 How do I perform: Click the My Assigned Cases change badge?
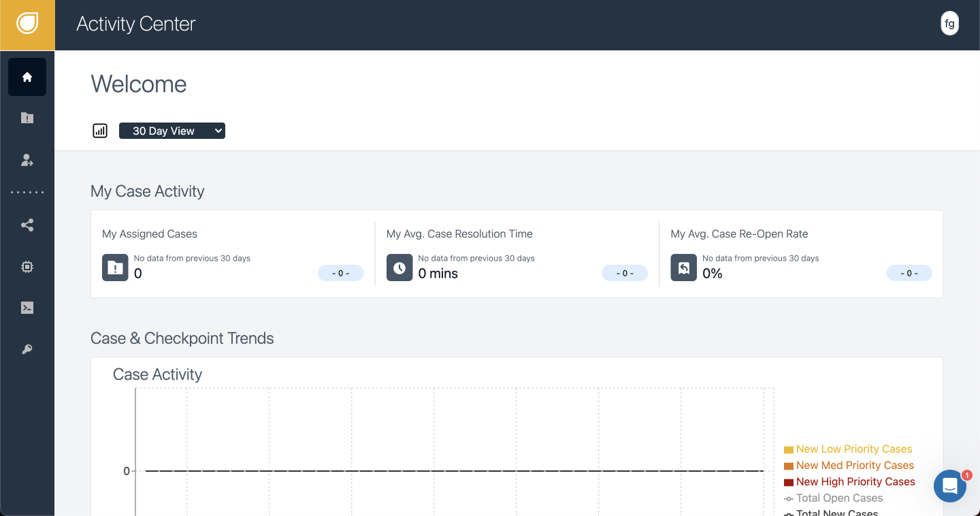pyautogui.click(x=340, y=273)
